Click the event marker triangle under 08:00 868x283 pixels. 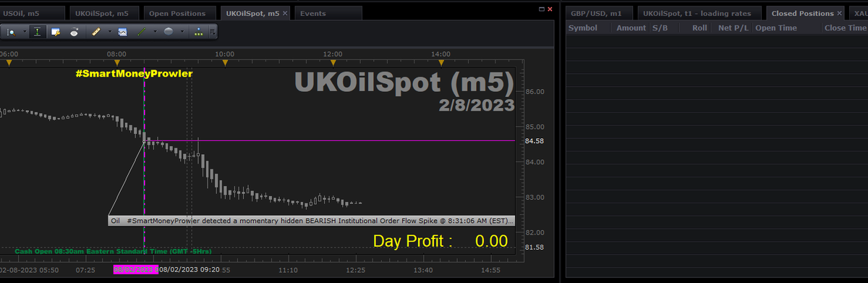point(116,63)
